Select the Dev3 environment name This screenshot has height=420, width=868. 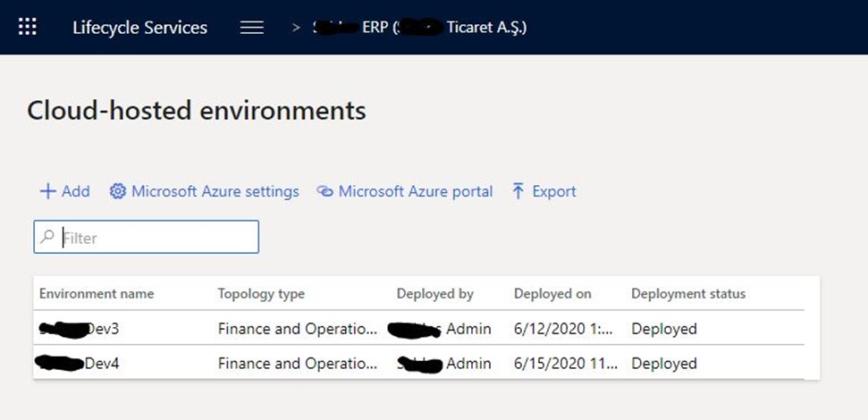(80, 329)
